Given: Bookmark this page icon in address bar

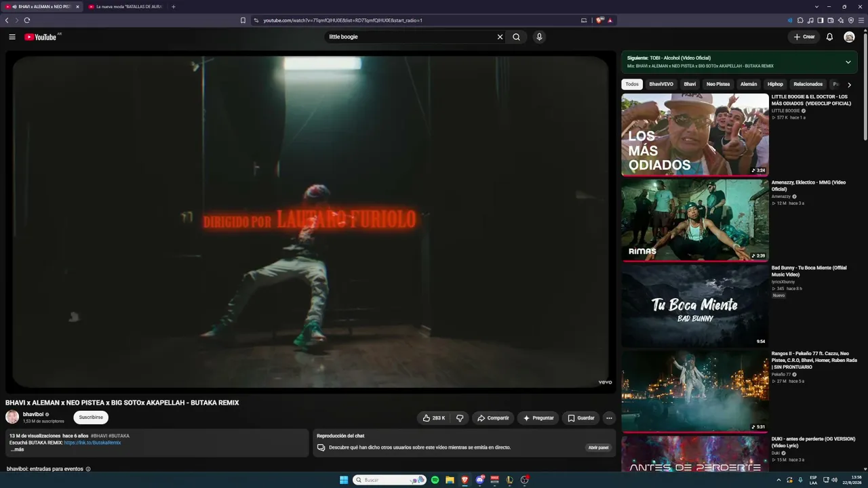Looking at the screenshot, I should pos(243,20).
